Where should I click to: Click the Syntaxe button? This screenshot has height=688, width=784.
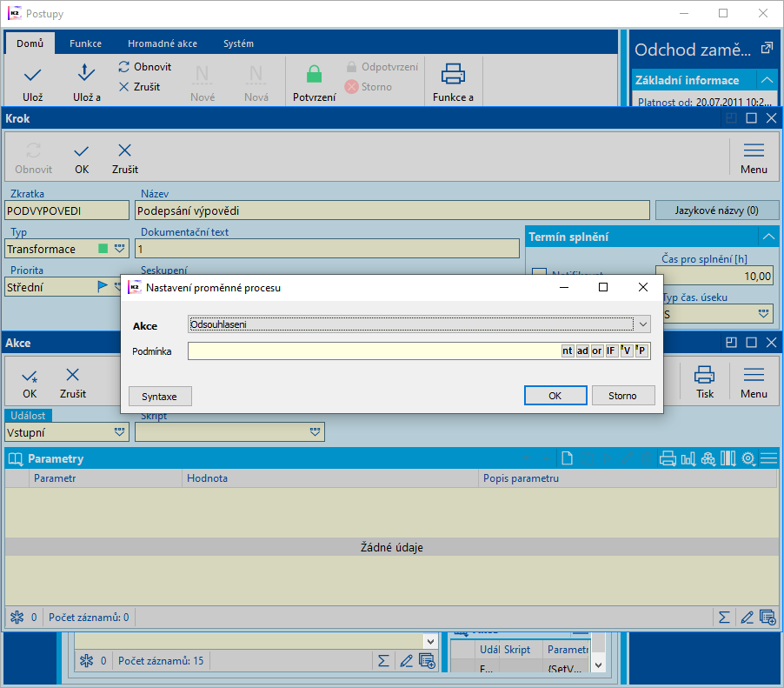160,397
